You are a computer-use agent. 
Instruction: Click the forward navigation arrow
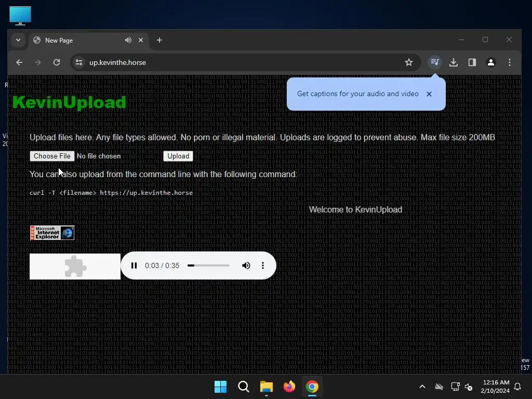tap(37, 62)
